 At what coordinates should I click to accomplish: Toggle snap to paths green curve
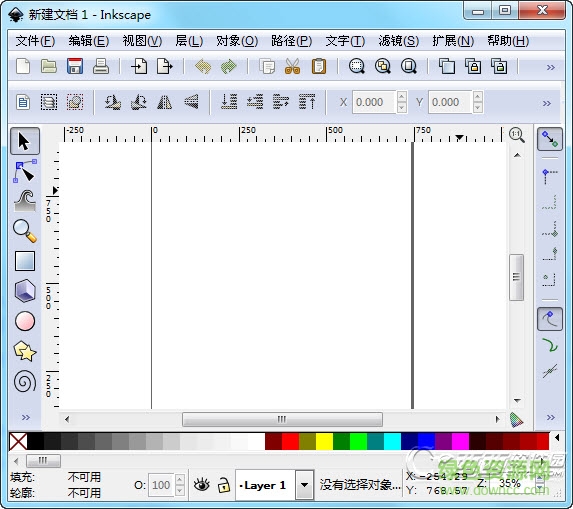pos(550,345)
